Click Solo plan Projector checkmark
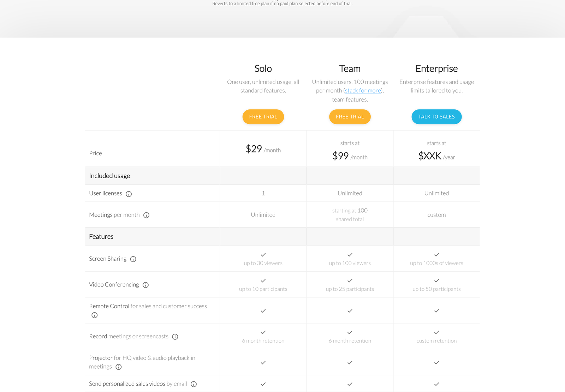The image size is (565, 392). point(263,362)
